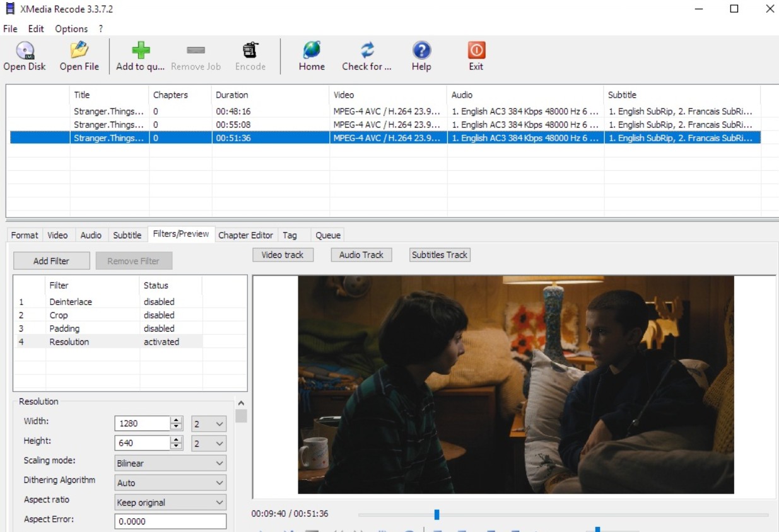This screenshot has height=532, width=779.
Task: Open the Edit menu
Action: 36,29
